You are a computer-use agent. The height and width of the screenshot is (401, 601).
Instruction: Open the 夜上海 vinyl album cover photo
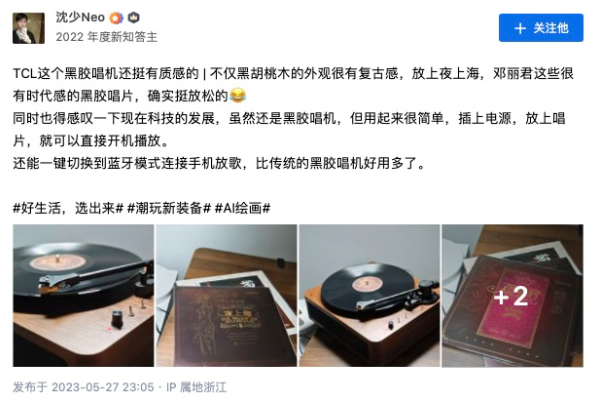pyautogui.click(x=227, y=296)
